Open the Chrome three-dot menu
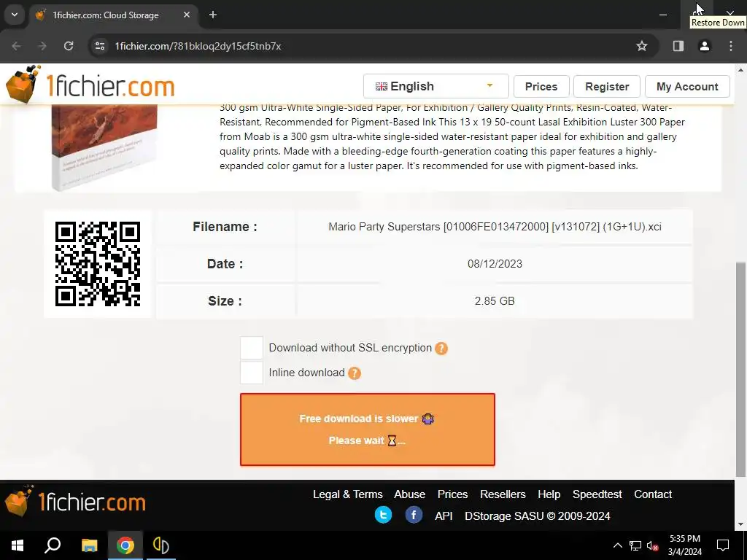Image resolution: width=747 pixels, height=560 pixels. click(731, 46)
